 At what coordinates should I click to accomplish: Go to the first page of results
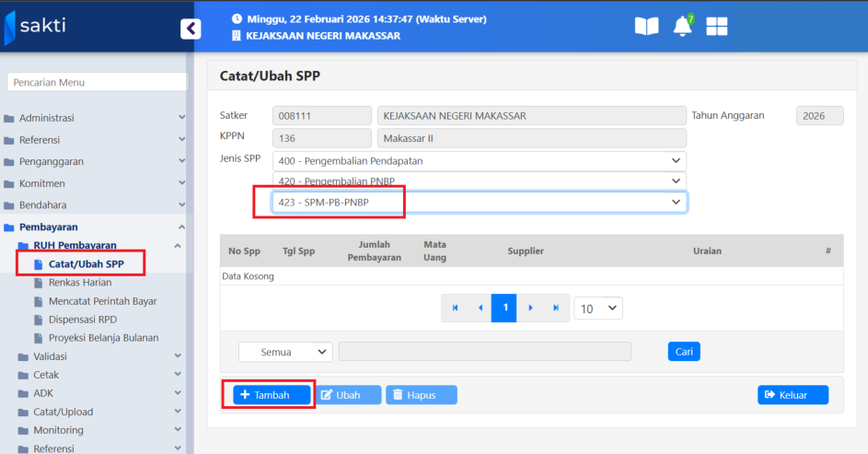tap(454, 308)
